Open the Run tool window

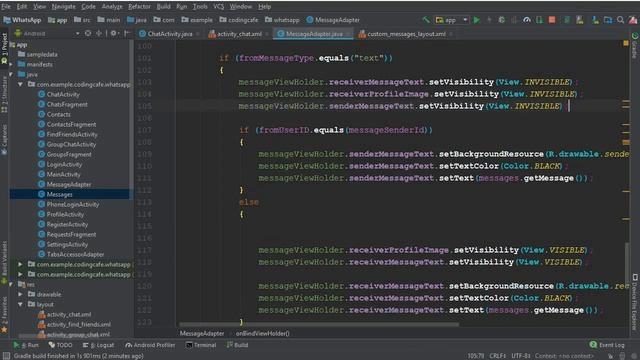[26, 345]
